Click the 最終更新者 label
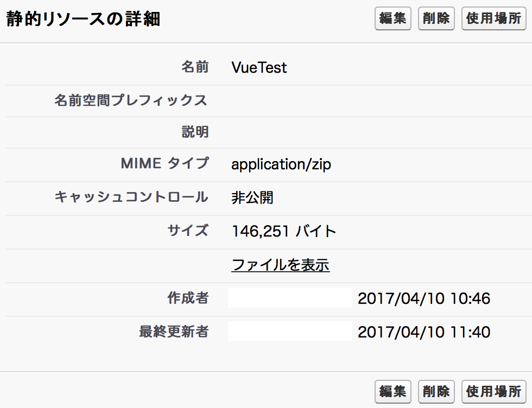The image size is (532, 408). (x=174, y=331)
